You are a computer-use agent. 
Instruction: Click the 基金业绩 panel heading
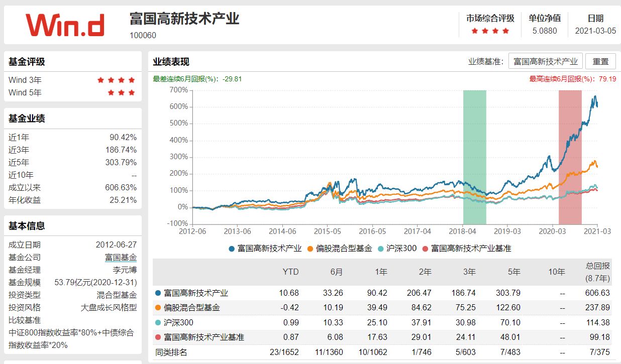coord(27,118)
